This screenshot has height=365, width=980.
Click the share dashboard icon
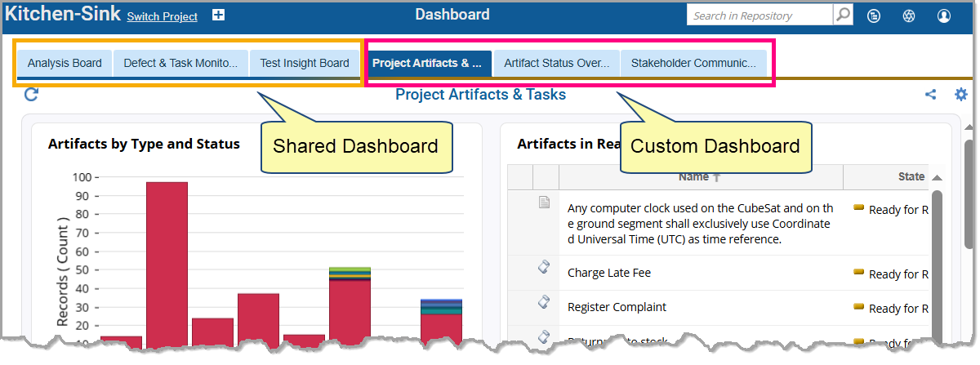coord(930,95)
